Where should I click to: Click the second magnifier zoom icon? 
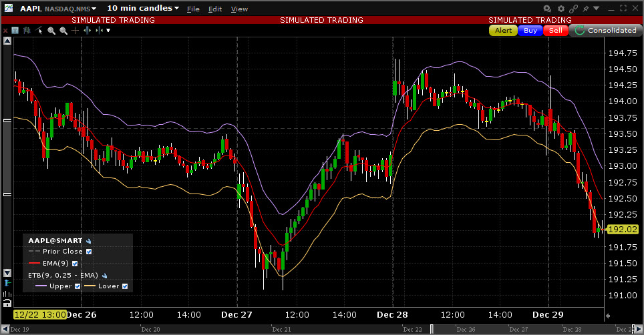coord(63,30)
